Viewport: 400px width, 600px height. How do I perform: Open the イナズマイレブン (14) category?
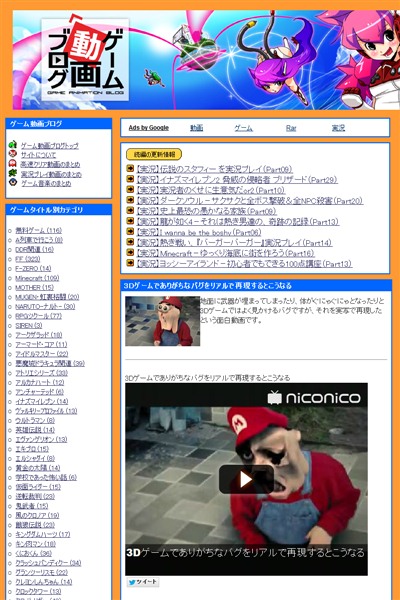click(x=42, y=401)
